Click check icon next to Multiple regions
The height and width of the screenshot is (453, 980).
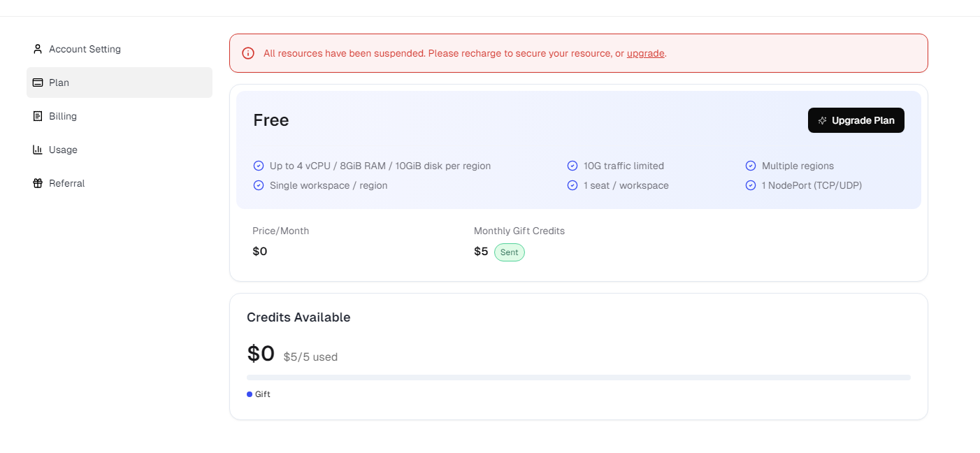(751, 166)
